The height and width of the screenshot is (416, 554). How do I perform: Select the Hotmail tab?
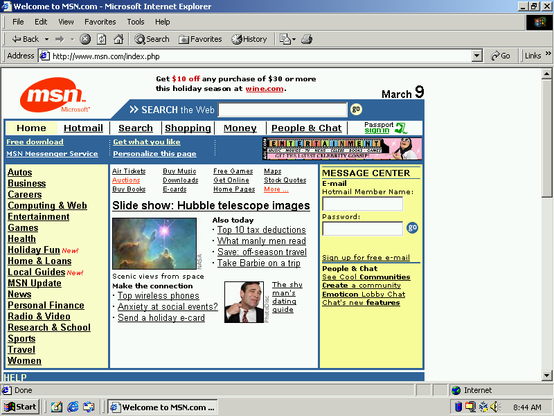pyautogui.click(x=83, y=128)
